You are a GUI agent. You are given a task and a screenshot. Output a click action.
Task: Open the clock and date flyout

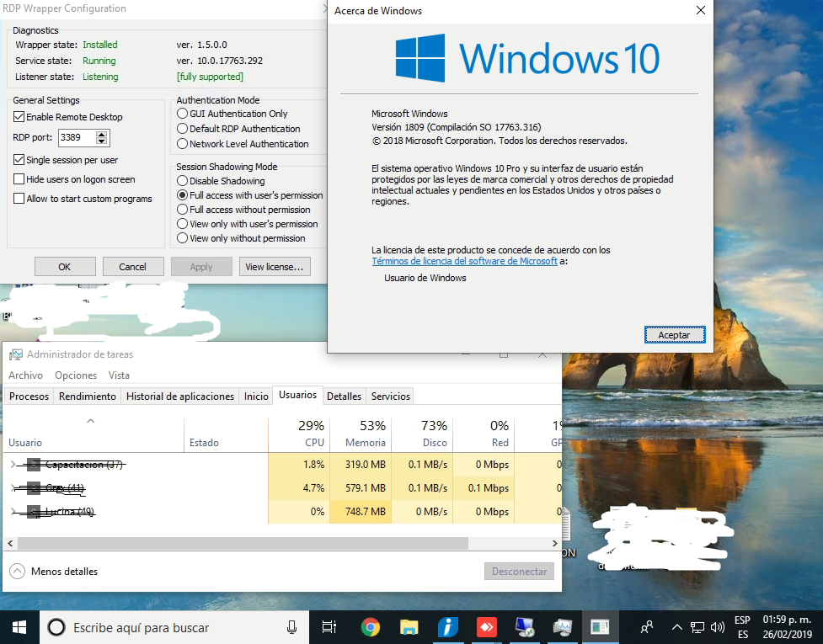(x=788, y=627)
